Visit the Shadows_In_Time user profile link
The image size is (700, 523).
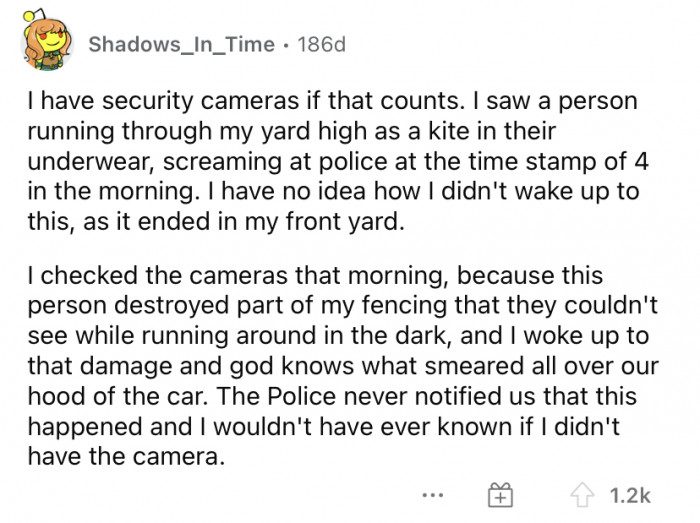pos(181,44)
